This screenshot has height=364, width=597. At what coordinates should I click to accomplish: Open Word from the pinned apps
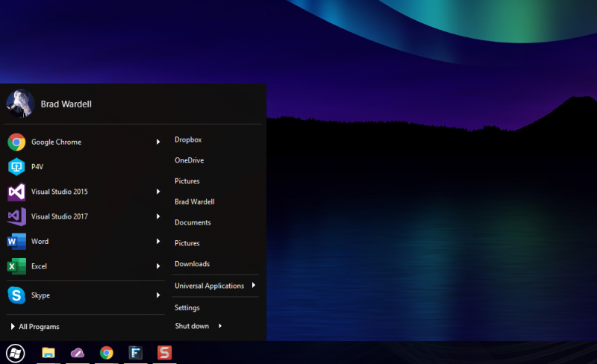pos(39,242)
